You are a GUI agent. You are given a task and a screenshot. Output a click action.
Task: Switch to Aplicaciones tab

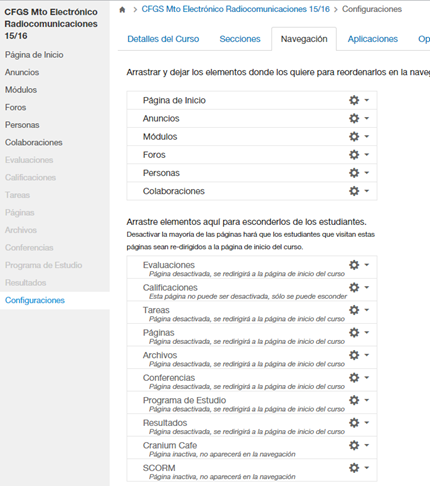373,39
